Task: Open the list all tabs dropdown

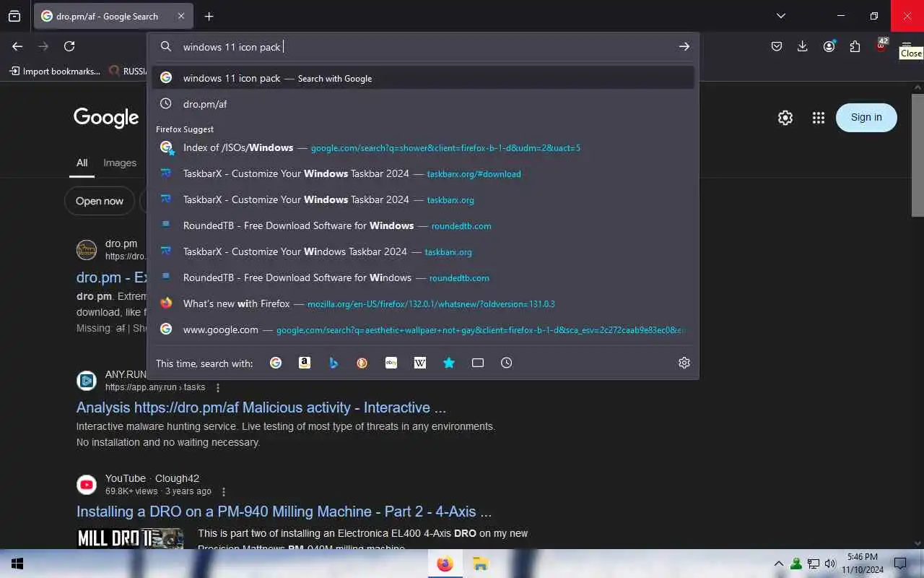Action: click(x=780, y=16)
